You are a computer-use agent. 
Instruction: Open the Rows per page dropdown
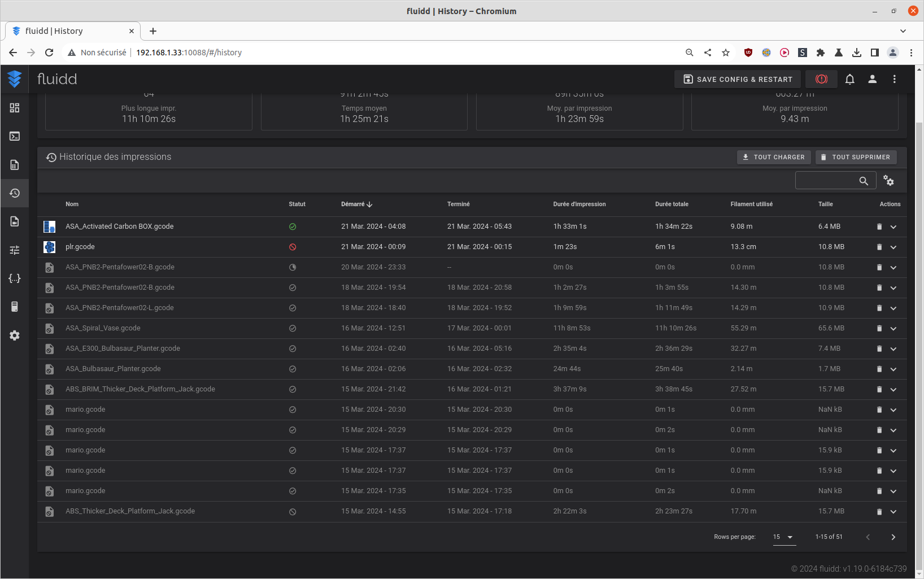pos(784,537)
